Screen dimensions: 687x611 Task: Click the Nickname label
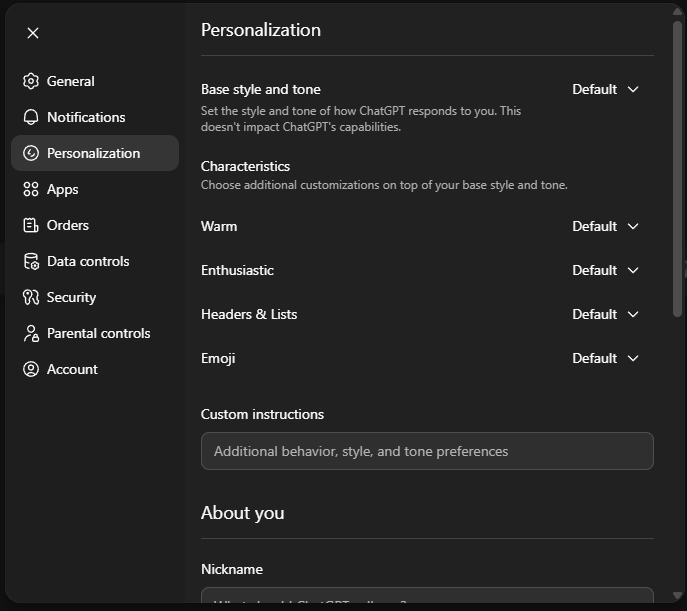[232, 569]
